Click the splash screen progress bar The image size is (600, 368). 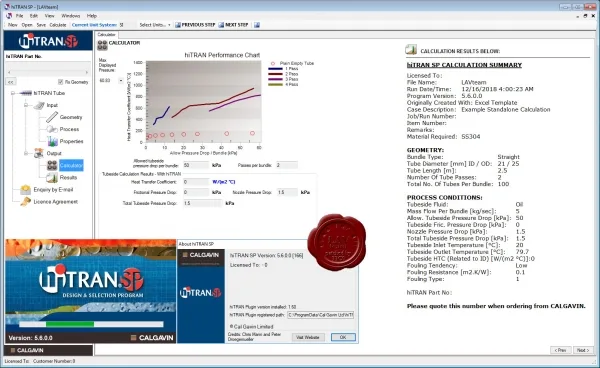click(x=91, y=324)
